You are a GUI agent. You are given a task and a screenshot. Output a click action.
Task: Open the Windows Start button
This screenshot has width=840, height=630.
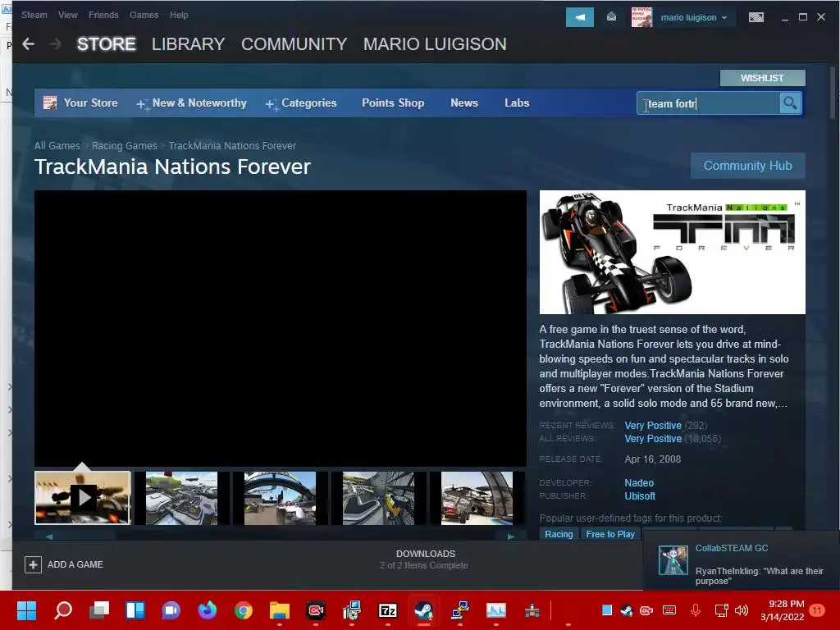click(x=26, y=610)
